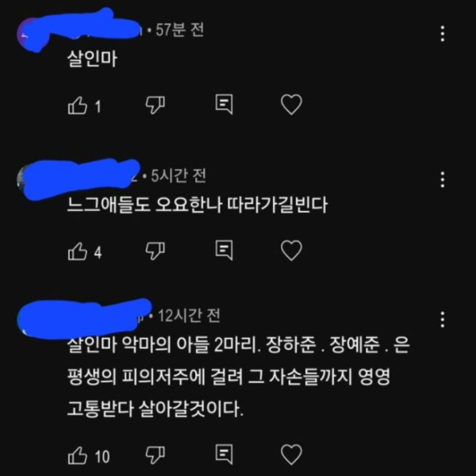Heart the 57분 전 comment
Viewport: 476px width, 476px height.
pyautogui.click(x=291, y=105)
